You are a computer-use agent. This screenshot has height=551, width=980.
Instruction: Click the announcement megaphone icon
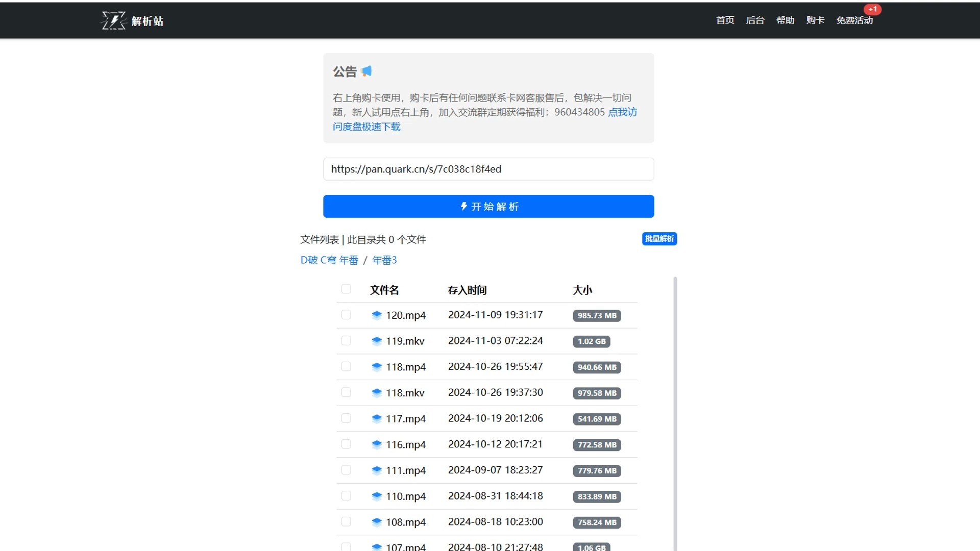pos(366,71)
